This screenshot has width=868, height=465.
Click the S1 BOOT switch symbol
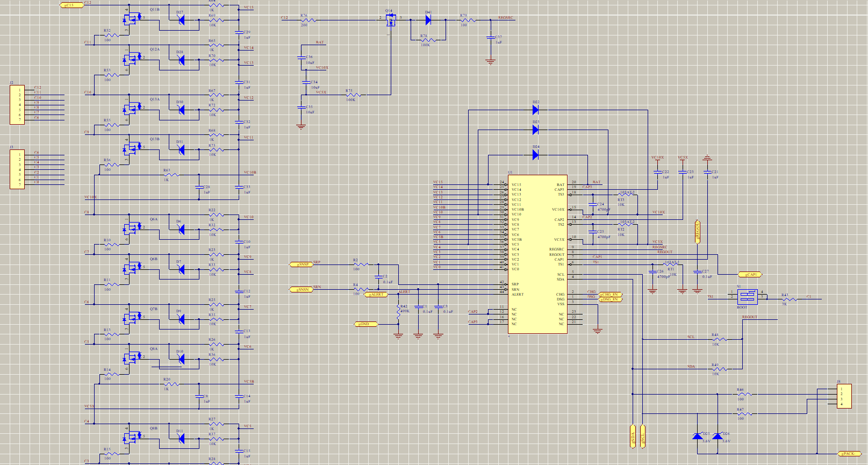747,297
